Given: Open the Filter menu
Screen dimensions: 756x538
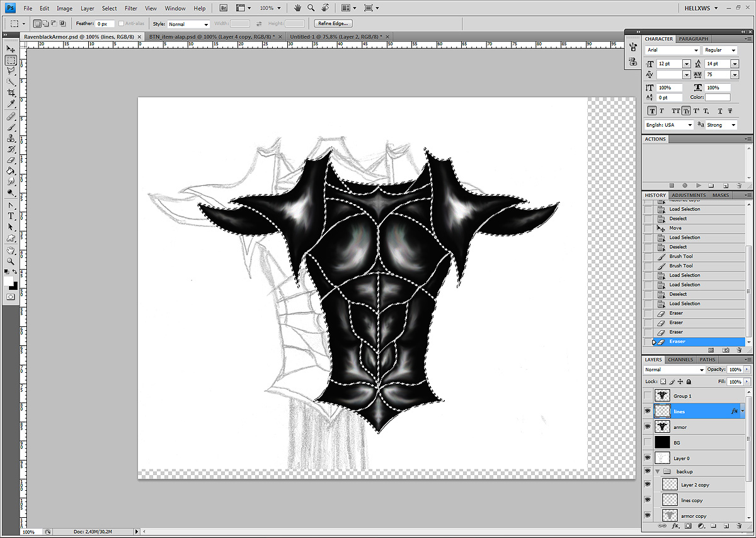Looking at the screenshot, I should (131, 8).
